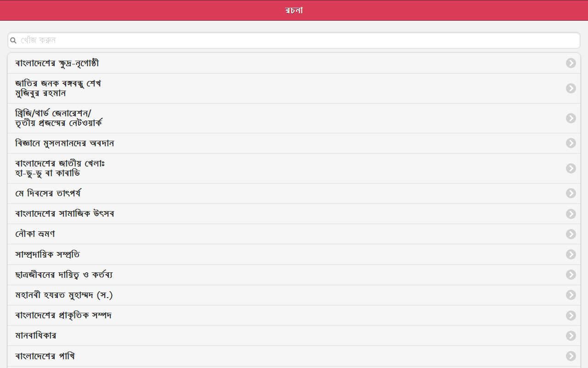Click the arrow icon for বাংলাদেশের পাখি
Image resolution: width=588 pixels, height=368 pixels.
click(x=571, y=356)
